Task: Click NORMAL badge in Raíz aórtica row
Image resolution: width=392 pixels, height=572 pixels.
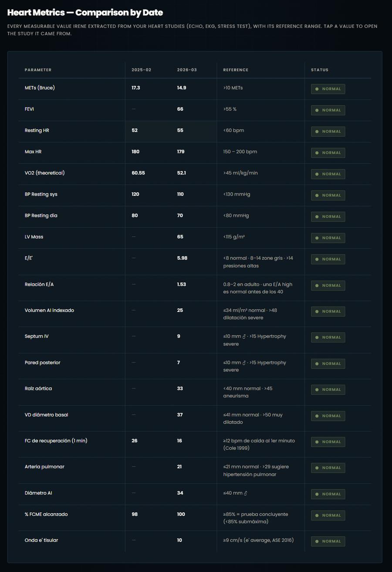Action: (328, 390)
